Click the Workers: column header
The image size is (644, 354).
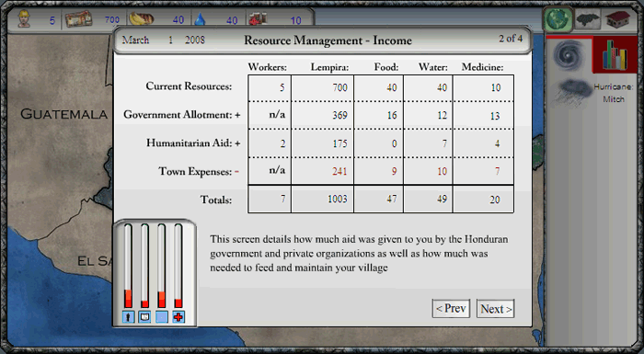pos(268,67)
